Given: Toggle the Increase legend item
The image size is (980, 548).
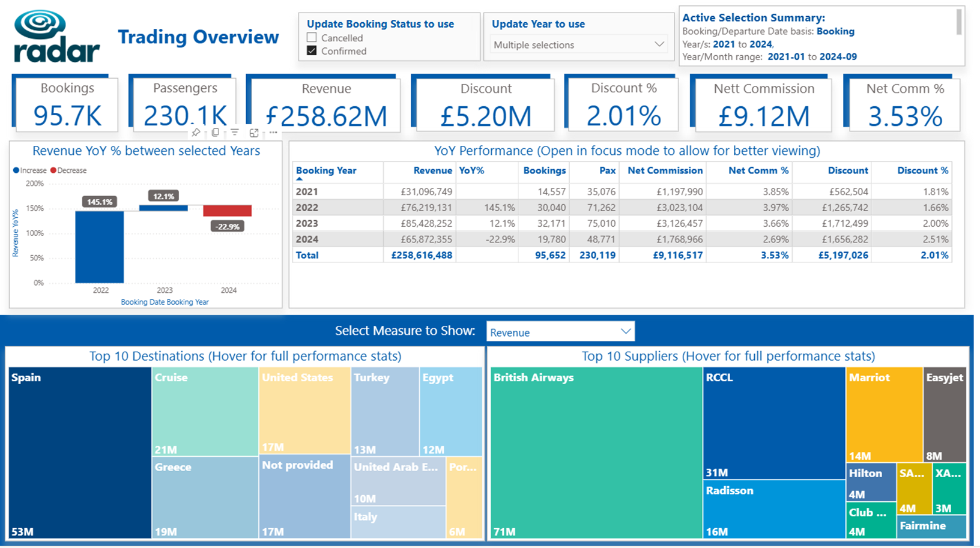Looking at the screenshot, I should pyautogui.click(x=30, y=170).
